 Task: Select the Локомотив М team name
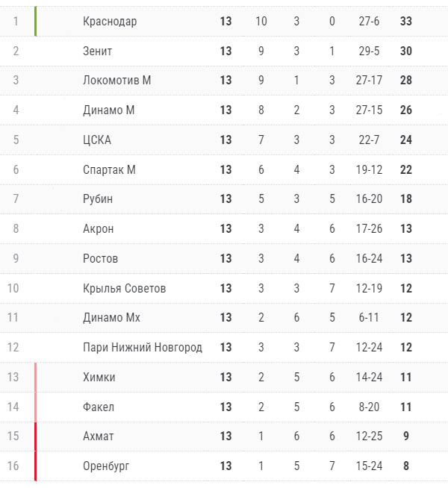[x=116, y=81]
